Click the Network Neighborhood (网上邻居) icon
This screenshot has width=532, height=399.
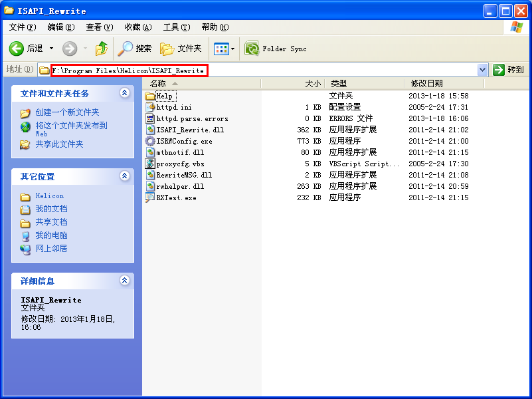tap(25, 249)
